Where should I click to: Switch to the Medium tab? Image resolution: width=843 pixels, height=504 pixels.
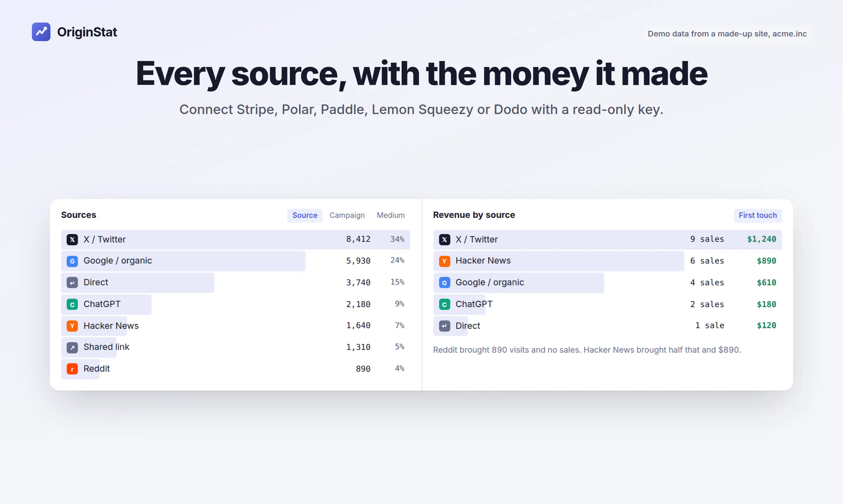pyautogui.click(x=391, y=215)
